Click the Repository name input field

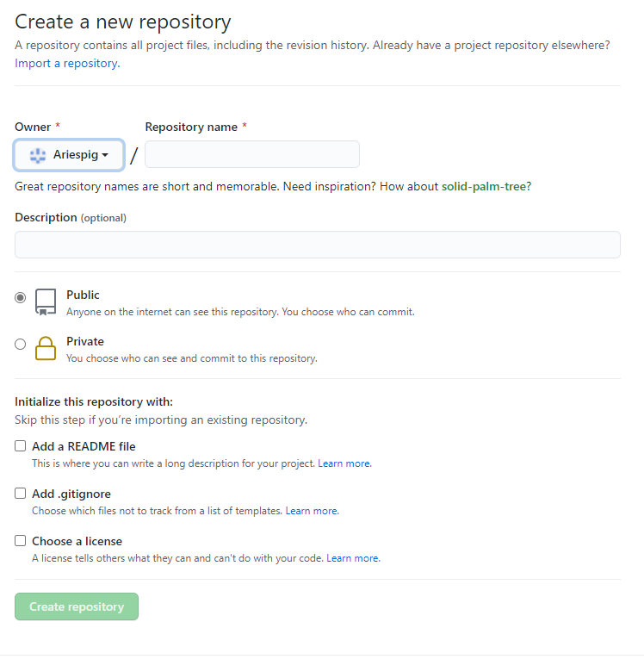pyautogui.click(x=252, y=154)
